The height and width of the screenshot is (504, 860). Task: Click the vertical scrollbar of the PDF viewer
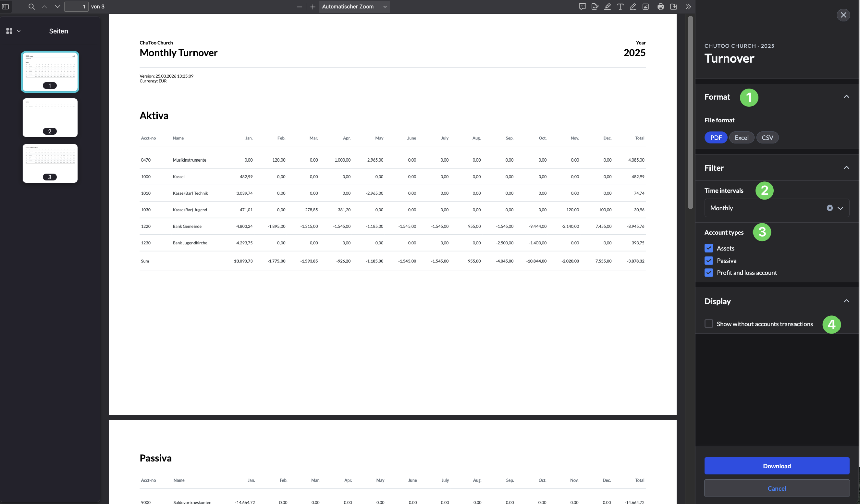(x=690, y=112)
